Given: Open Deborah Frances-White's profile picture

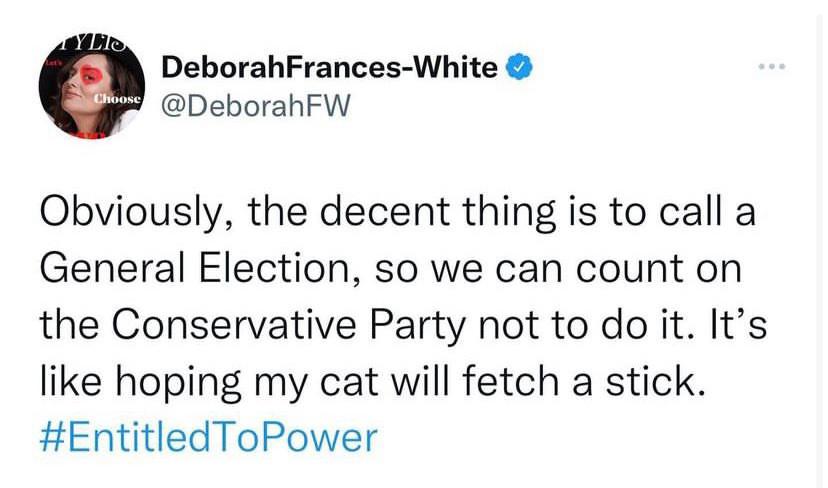Looking at the screenshot, I should [91, 88].
